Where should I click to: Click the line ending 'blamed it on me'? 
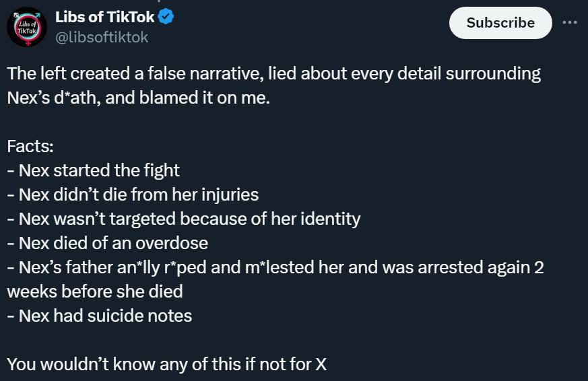coord(138,98)
